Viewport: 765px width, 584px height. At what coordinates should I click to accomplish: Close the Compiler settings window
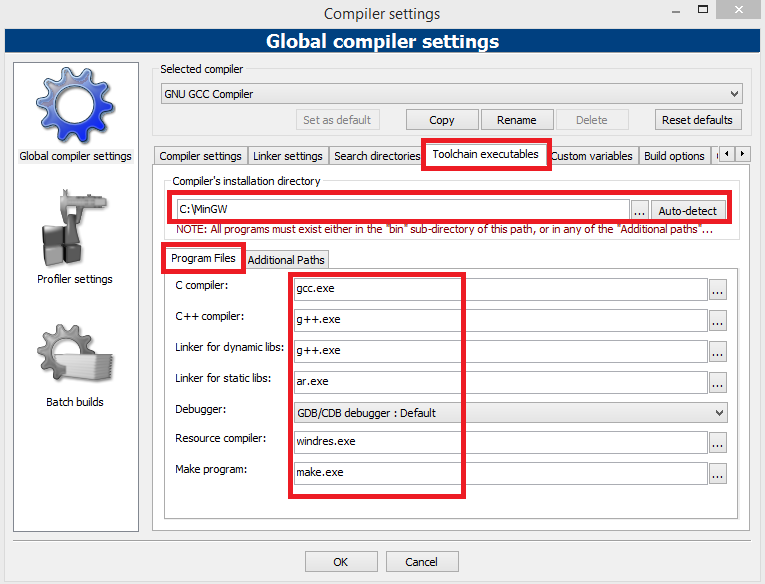(x=739, y=10)
